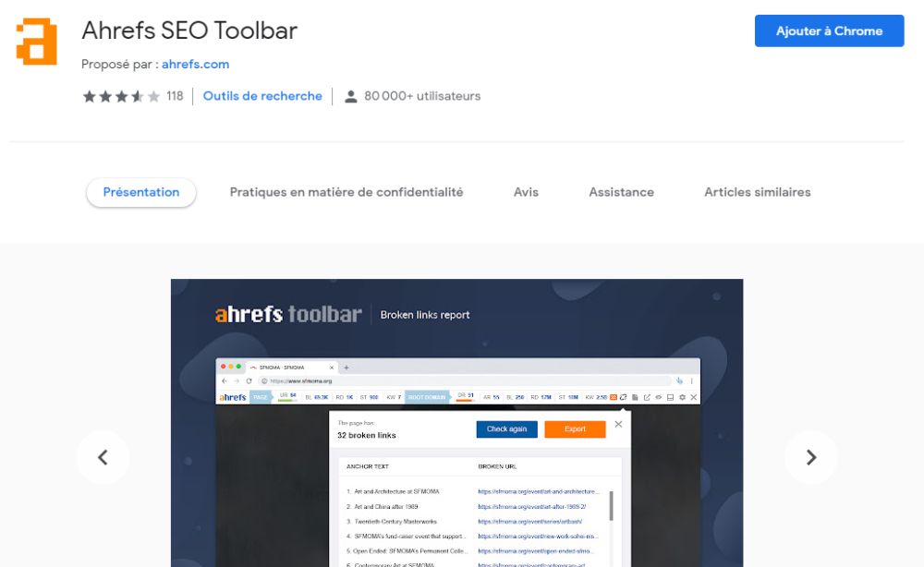Close the broken links popup X
Viewport: 924px width, 567px height.
click(618, 424)
